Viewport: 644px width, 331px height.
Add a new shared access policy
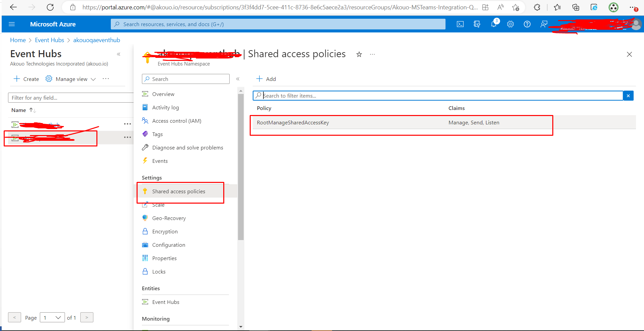point(266,79)
